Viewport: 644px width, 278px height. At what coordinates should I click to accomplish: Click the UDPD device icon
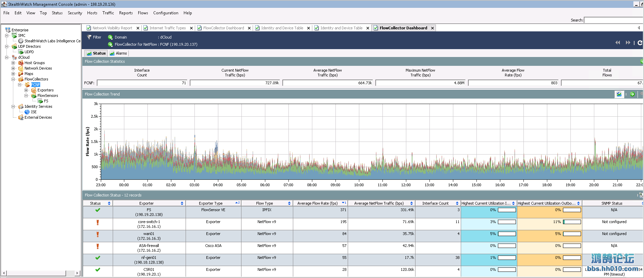click(x=21, y=52)
